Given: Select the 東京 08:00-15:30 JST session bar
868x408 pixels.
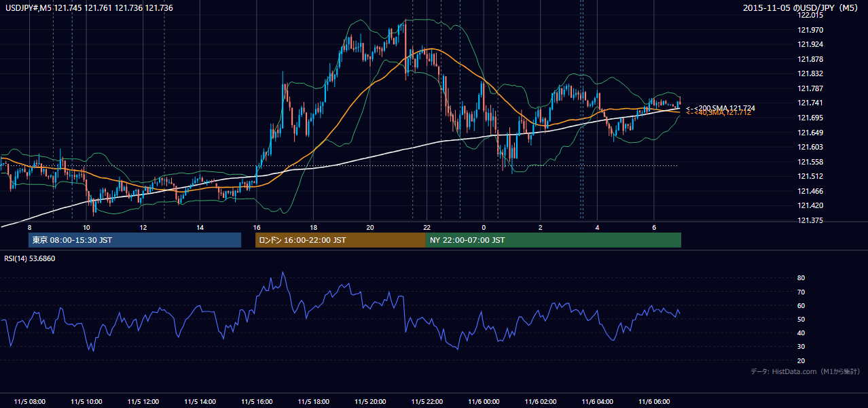Looking at the screenshot, I should coord(135,240).
